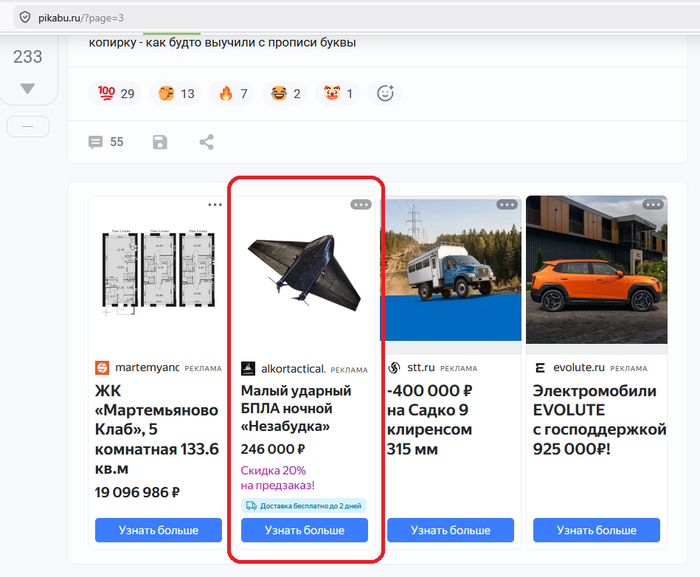The height and width of the screenshot is (577, 700).
Task: Open the evolute.ru advertiser link
Action: click(x=579, y=368)
